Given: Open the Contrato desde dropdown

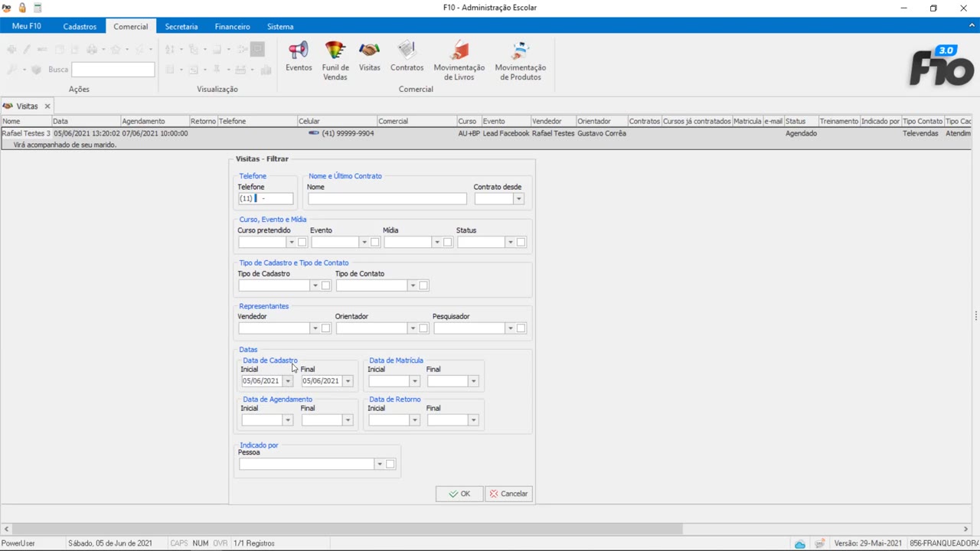Looking at the screenshot, I should point(518,199).
